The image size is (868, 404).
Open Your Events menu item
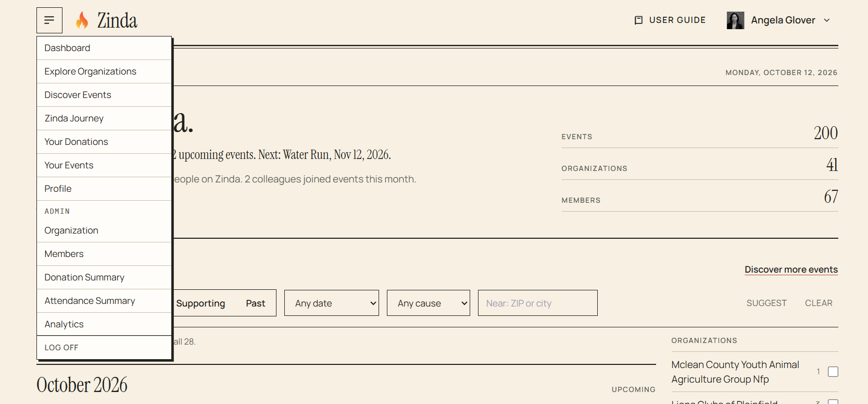104,165
